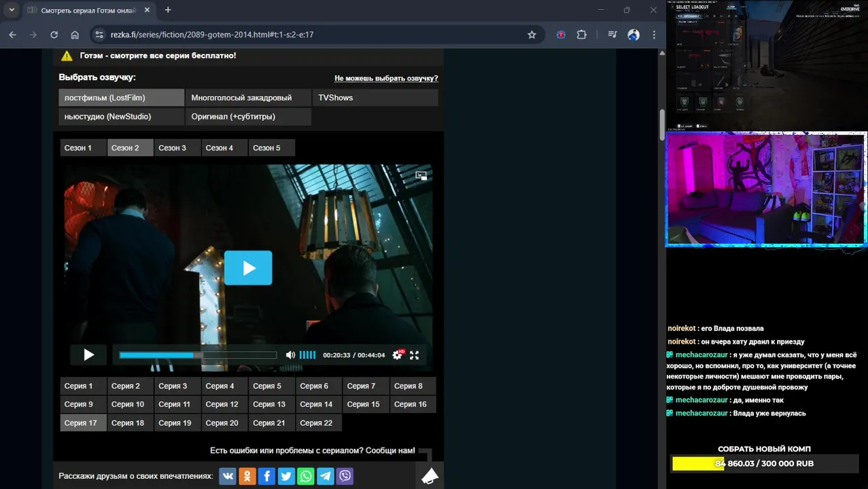Open episode Серия 18
Viewport: 868px width, 489px height.
[131, 423]
